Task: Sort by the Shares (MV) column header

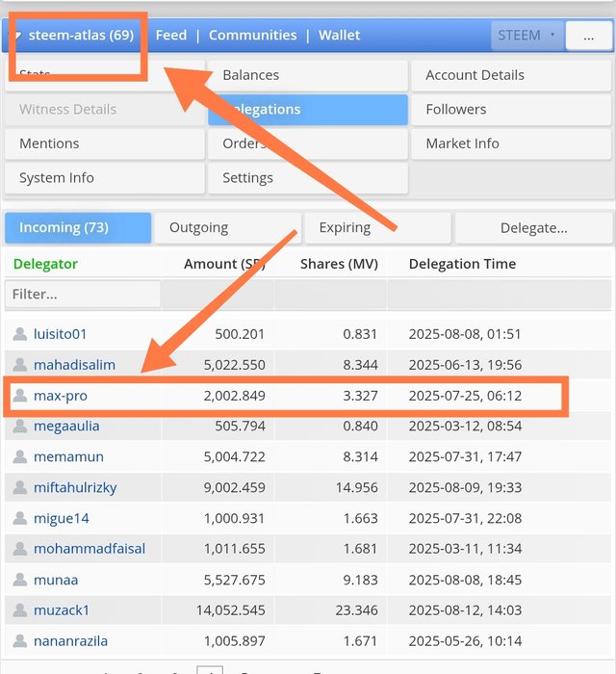Action: [x=339, y=264]
